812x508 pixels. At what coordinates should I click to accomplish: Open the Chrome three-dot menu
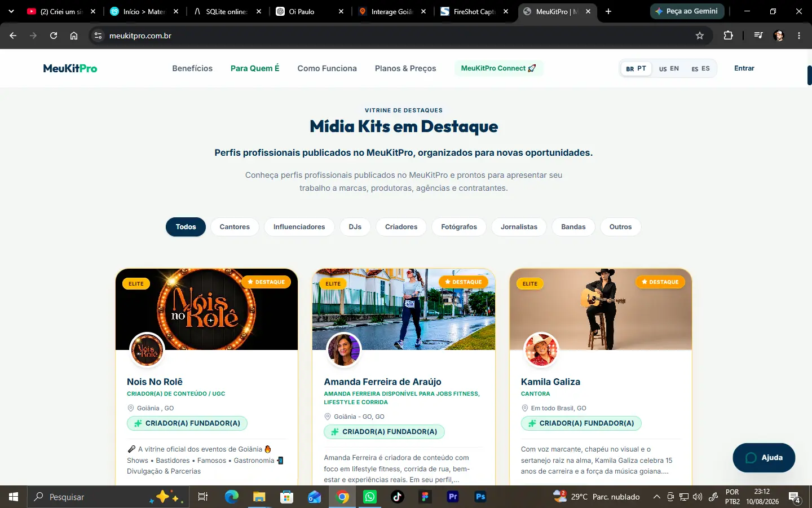tap(799, 36)
